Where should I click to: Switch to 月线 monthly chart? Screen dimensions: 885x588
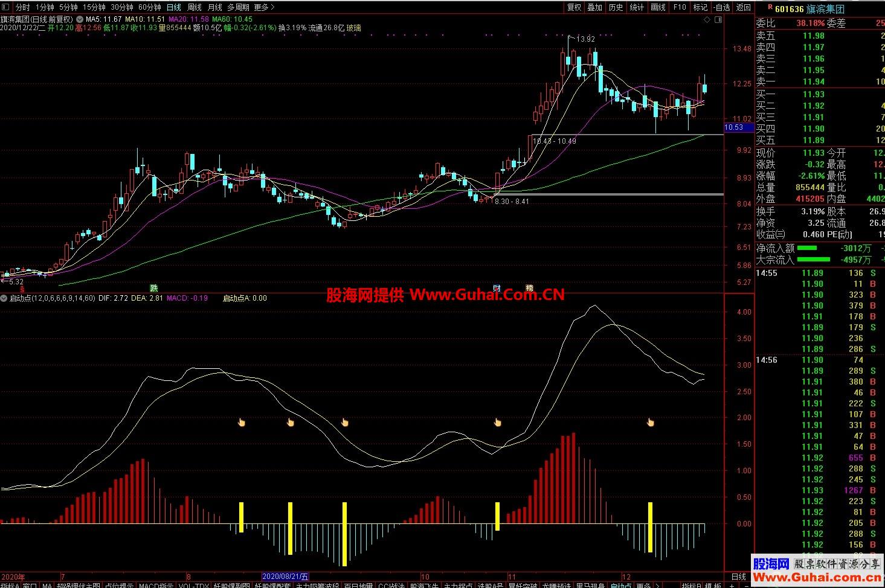click(x=214, y=7)
